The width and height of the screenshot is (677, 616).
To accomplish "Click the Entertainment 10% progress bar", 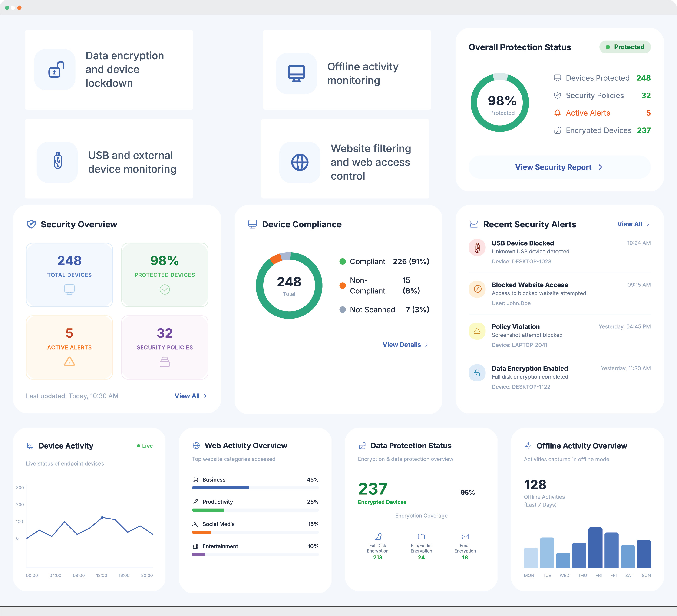I will pyautogui.click(x=255, y=554).
